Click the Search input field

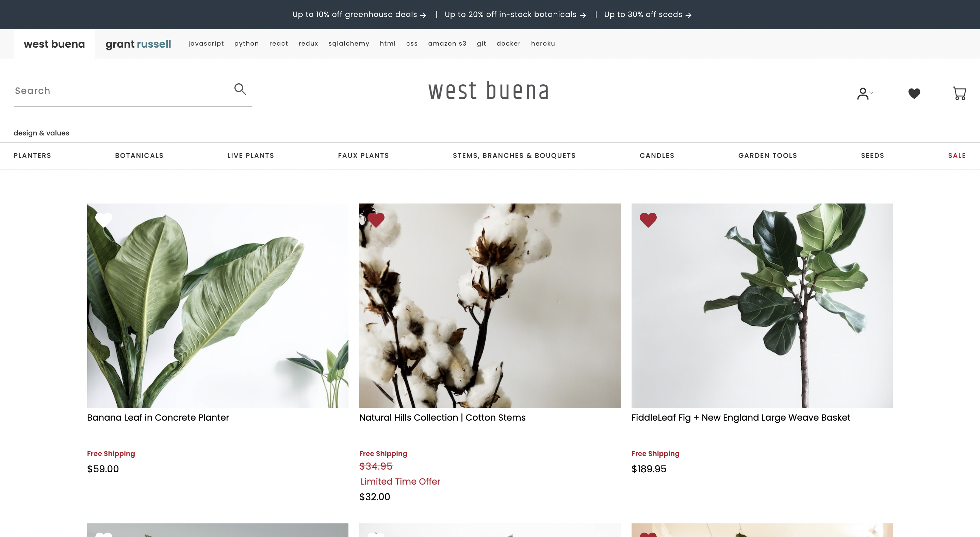122,91
